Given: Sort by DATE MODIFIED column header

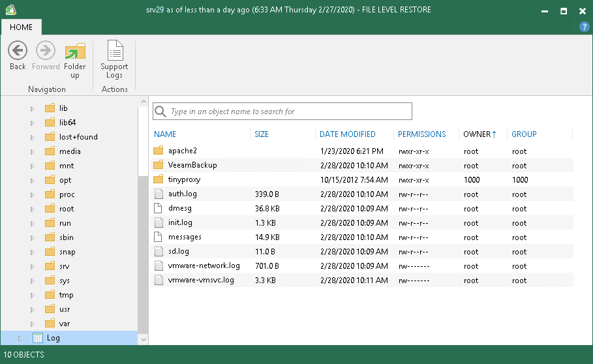Looking at the screenshot, I should point(347,134).
